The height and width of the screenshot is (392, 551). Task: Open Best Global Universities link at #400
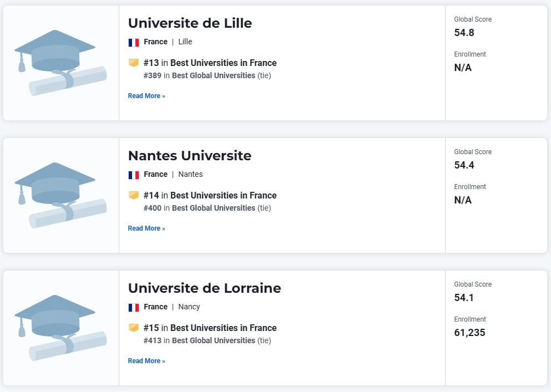pos(214,208)
